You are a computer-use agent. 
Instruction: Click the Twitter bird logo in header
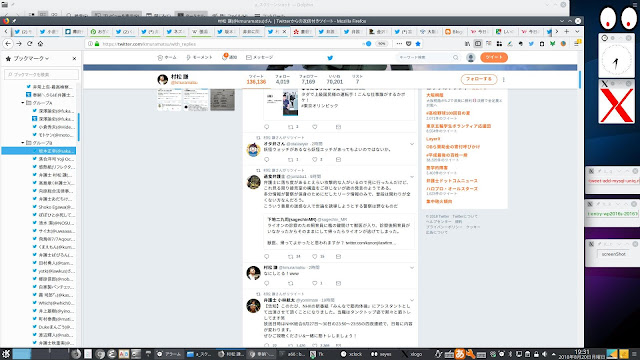coord(330,58)
